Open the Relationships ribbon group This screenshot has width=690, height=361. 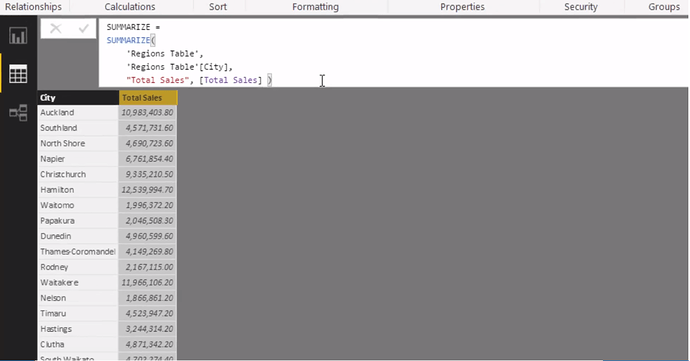(33, 7)
